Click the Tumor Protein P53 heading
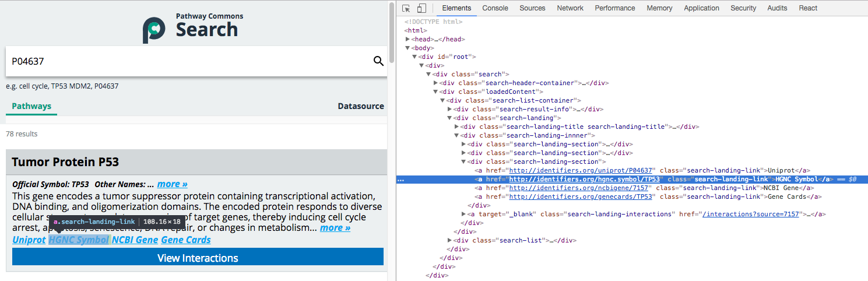This screenshot has height=281, width=868. (x=65, y=161)
